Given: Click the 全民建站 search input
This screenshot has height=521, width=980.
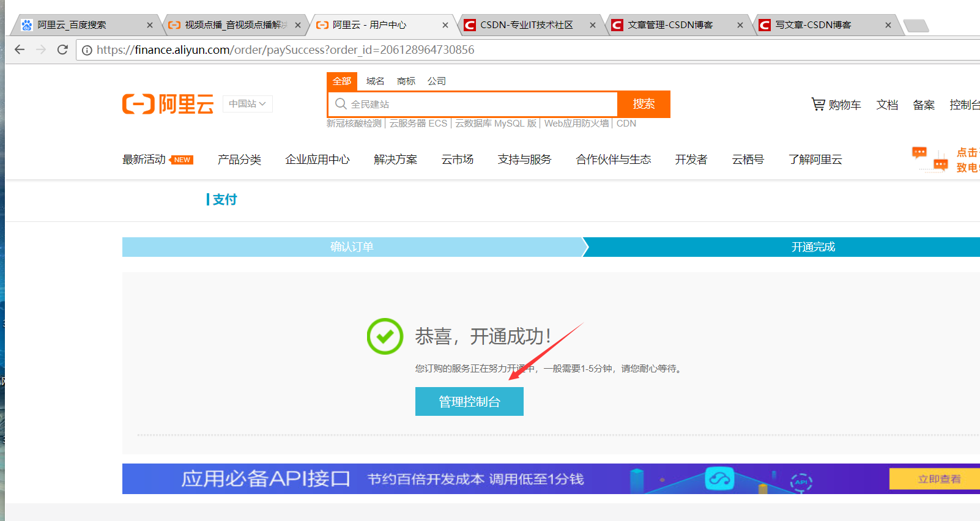Looking at the screenshot, I should click(472, 104).
